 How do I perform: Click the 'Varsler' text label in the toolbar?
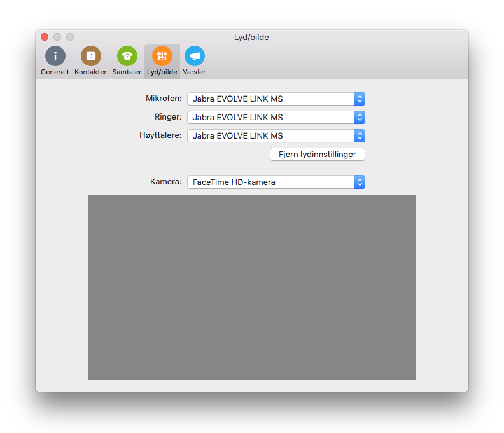(195, 72)
